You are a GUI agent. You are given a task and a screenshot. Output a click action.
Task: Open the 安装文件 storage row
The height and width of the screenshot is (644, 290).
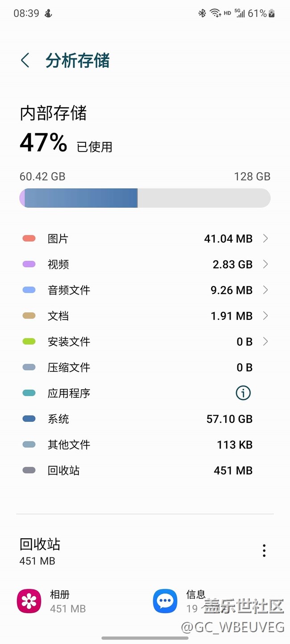coord(145,342)
